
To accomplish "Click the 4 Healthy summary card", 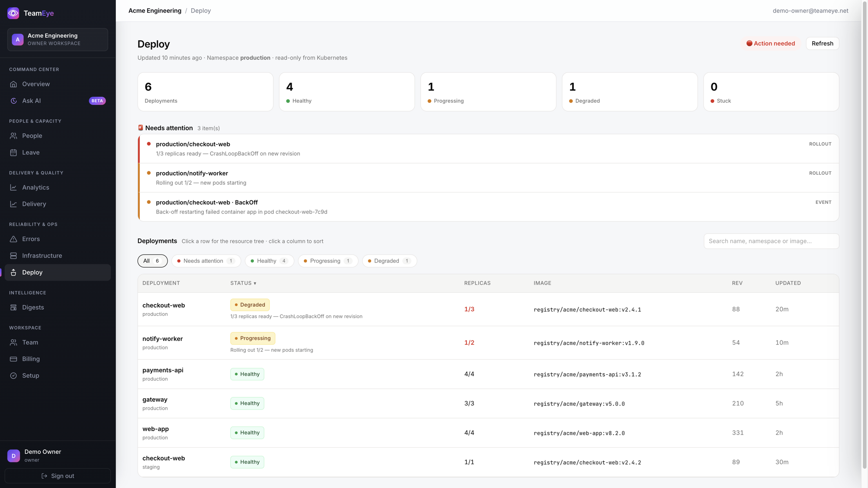I will coord(347,92).
